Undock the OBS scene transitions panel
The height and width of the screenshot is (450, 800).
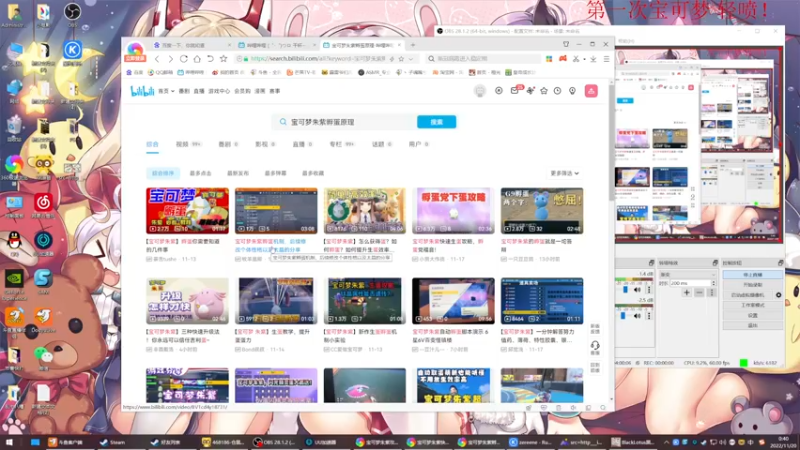pyautogui.click(x=715, y=263)
